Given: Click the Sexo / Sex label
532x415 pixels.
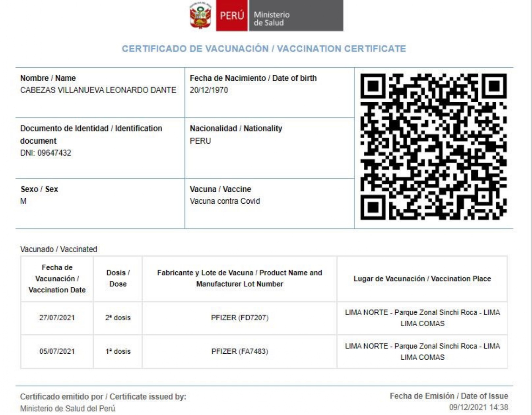Looking at the screenshot, I should pos(39,189).
